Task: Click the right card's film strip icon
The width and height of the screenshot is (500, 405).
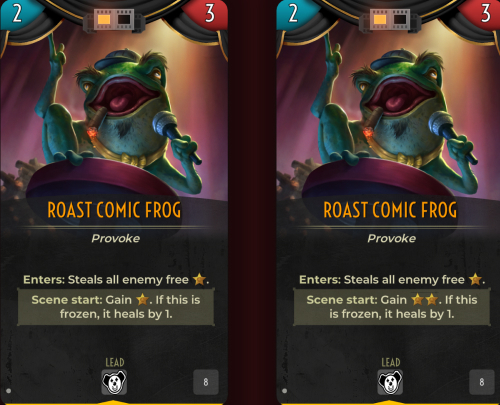Action: [x=390, y=20]
